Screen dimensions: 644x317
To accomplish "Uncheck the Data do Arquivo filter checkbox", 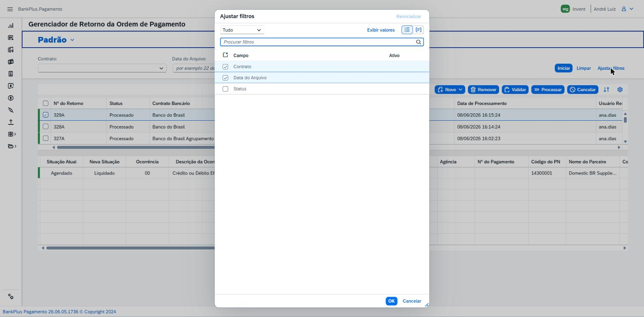I will coord(225,78).
